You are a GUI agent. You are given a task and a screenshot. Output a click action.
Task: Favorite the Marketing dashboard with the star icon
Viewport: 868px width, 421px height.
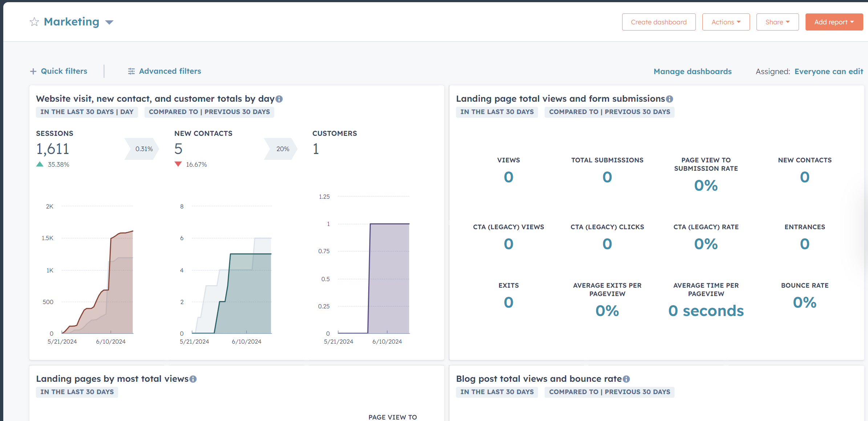coord(34,22)
